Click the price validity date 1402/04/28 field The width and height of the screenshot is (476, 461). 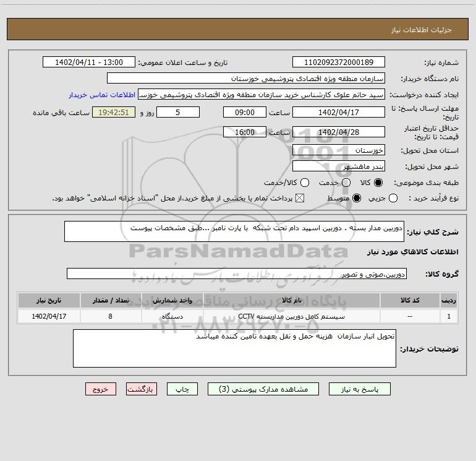click(339, 132)
